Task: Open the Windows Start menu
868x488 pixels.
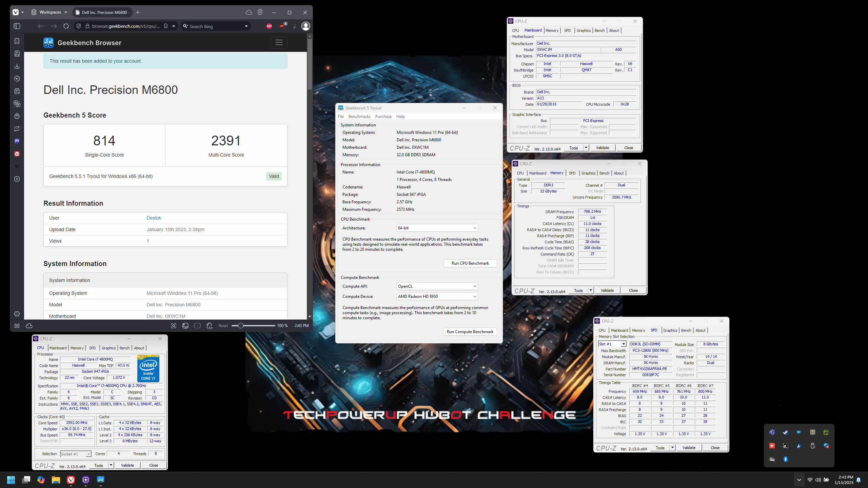Action: click(11, 480)
